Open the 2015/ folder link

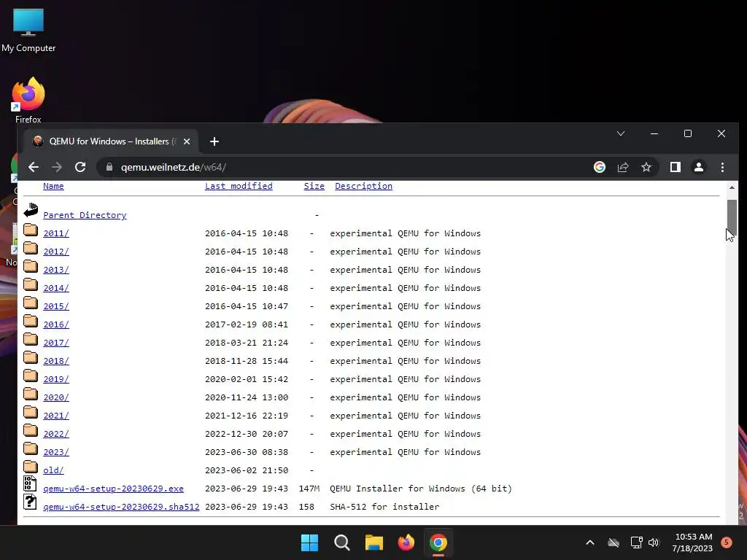click(x=56, y=306)
